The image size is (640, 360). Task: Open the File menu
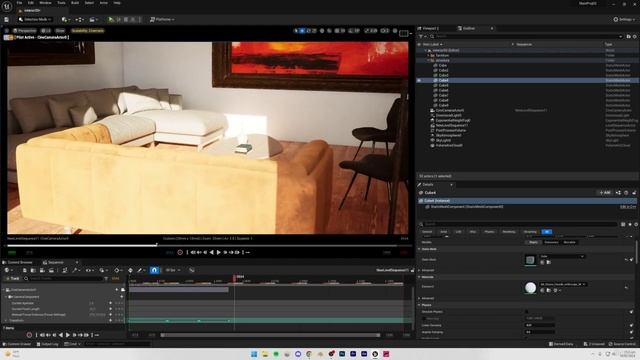click(19, 3)
